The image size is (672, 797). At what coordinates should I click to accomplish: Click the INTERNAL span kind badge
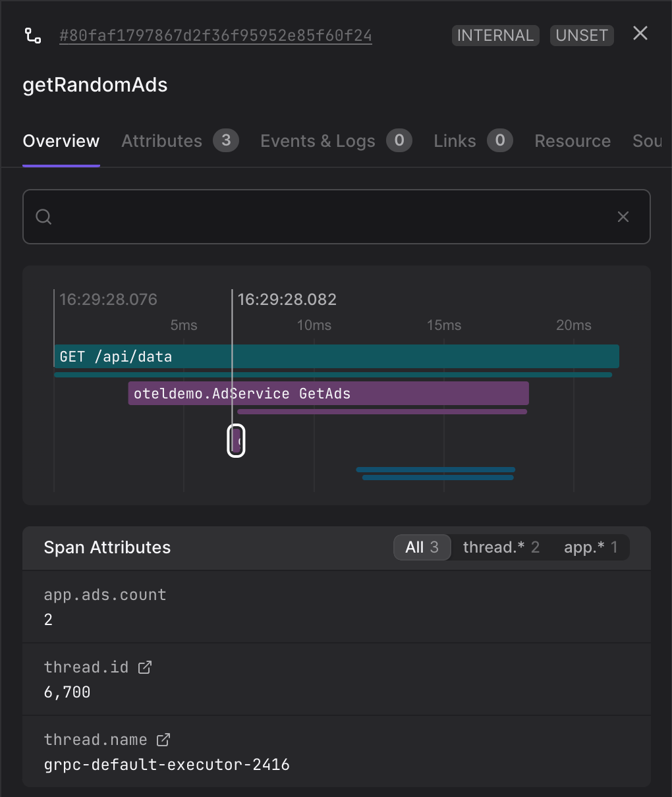click(x=495, y=36)
